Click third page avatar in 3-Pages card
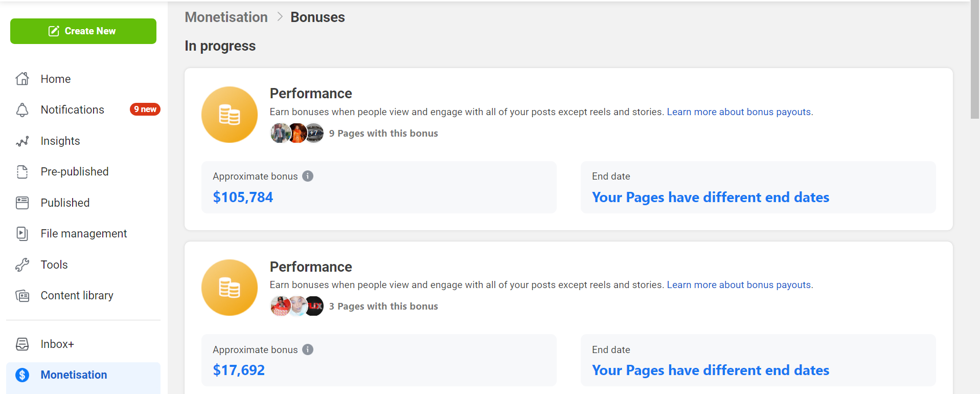Image resolution: width=980 pixels, height=394 pixels. [x=314, y=306]
